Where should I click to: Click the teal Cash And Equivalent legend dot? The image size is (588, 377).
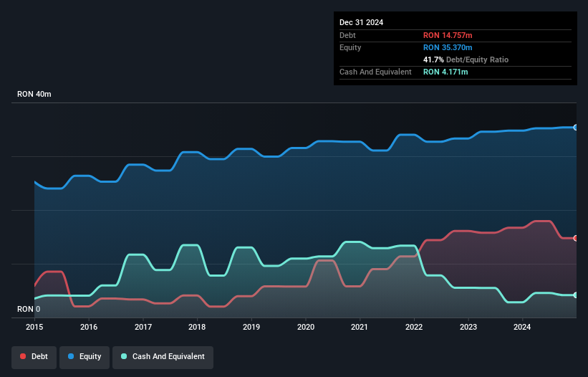pos(124,356)
